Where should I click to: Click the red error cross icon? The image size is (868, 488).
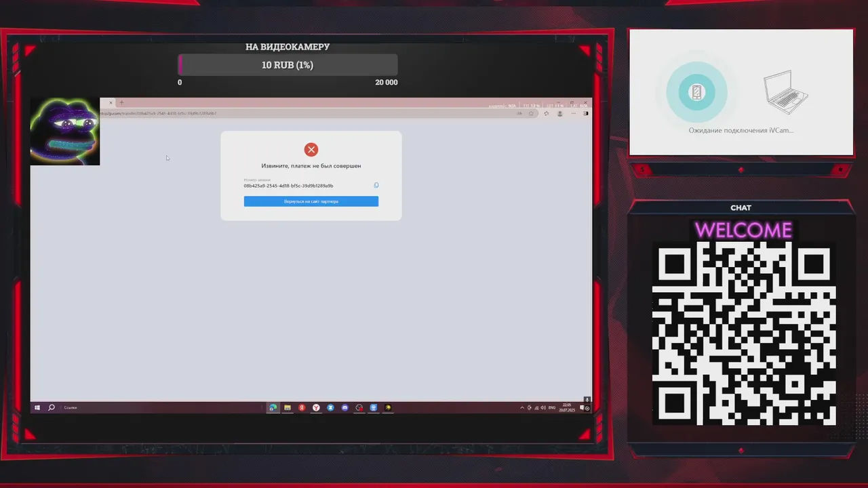(311, 150)
